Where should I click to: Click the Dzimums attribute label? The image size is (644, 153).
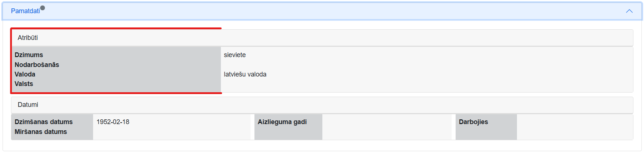pos(29,55)
